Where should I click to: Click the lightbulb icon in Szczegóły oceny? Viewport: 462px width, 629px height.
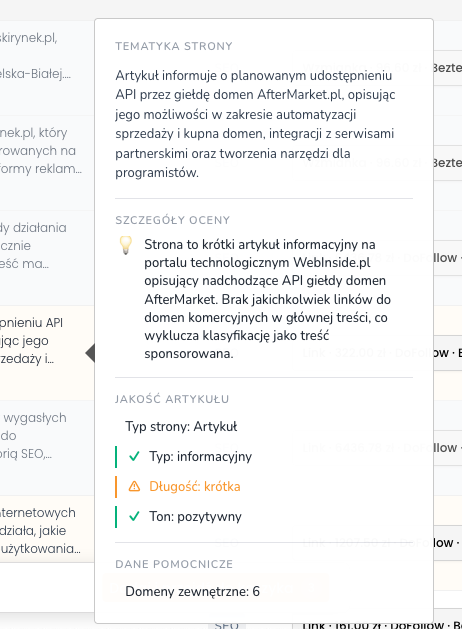pos(126,245)
